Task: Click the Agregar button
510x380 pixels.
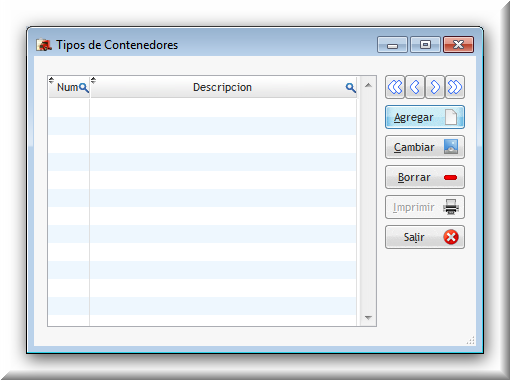Action: click(x=425, y=117)
